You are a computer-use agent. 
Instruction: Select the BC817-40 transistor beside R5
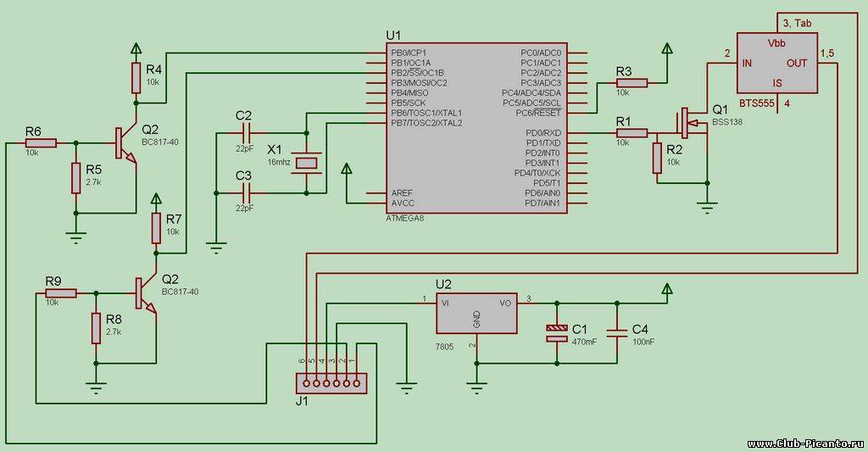(x=125, y=144)
